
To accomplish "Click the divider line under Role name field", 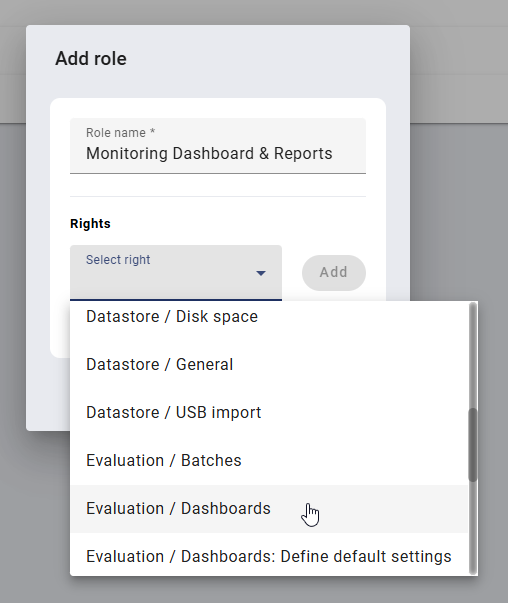I will [218, 197].
